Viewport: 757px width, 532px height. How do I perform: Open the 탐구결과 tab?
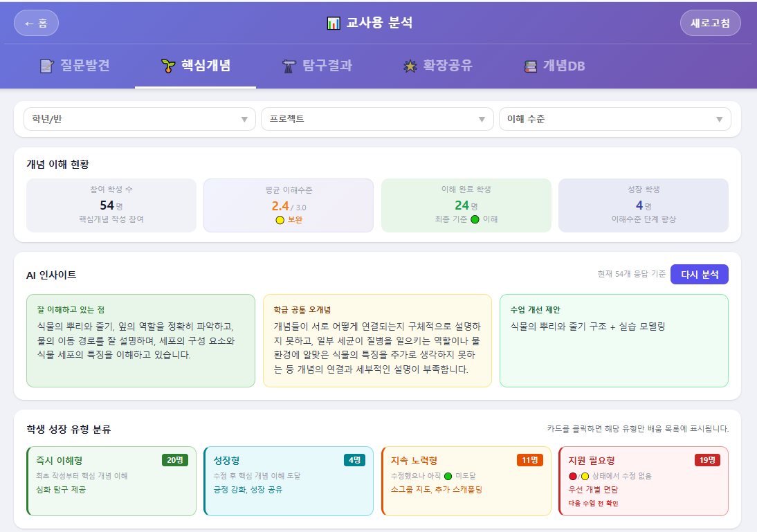317,66
